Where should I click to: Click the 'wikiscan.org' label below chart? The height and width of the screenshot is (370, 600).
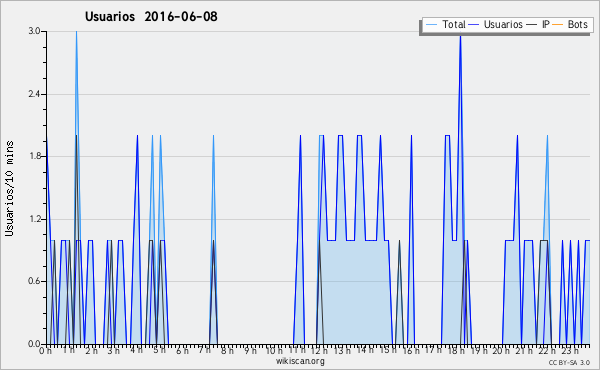pyautogui.click(x=300, y=361)
